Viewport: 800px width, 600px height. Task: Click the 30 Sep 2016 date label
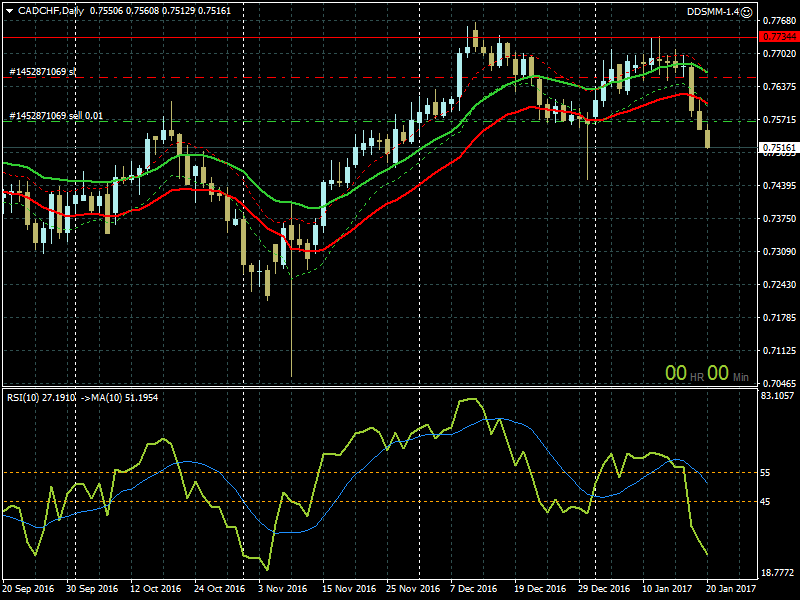(x=92, y=589)
